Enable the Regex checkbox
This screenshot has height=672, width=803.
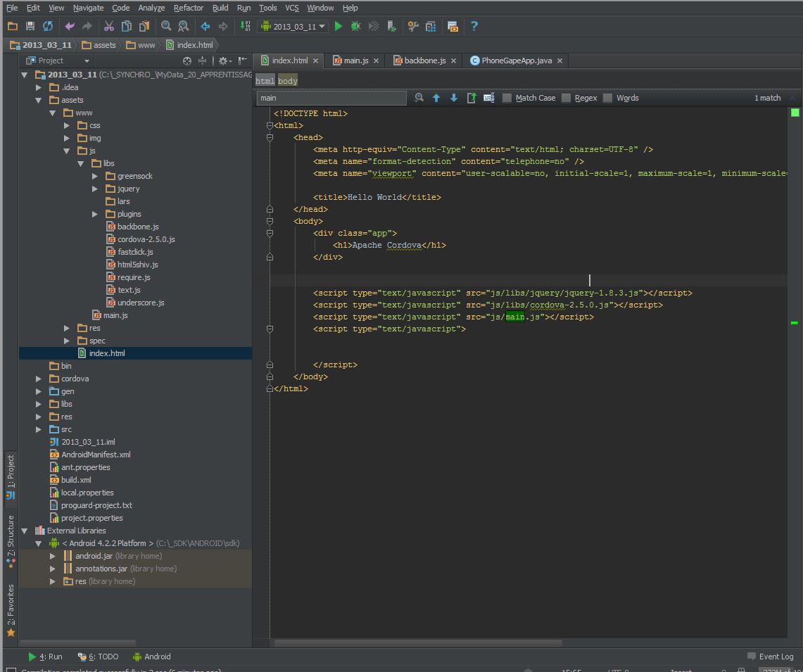pos(566,98)
